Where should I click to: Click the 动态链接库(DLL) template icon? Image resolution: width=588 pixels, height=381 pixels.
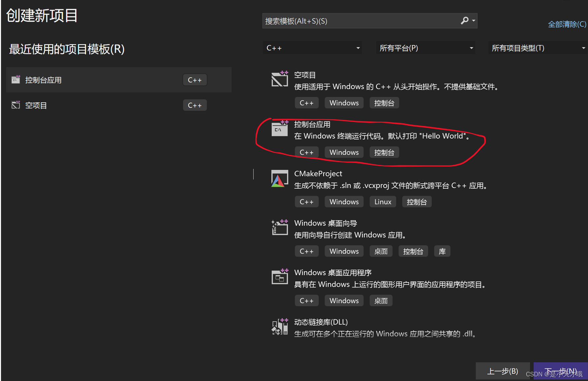click(279, 326)
